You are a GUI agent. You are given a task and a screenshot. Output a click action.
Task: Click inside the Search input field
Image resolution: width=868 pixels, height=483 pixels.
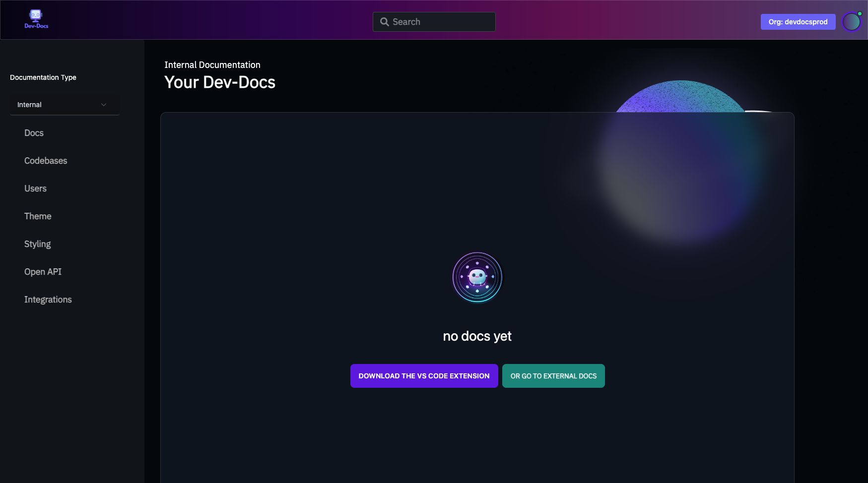[x=437, y=21]
